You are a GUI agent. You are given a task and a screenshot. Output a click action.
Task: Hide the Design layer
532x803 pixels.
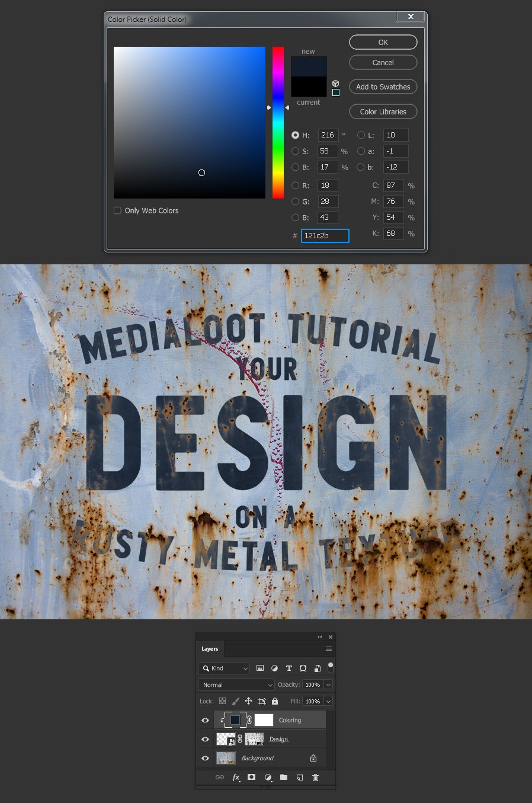point(206,739)
